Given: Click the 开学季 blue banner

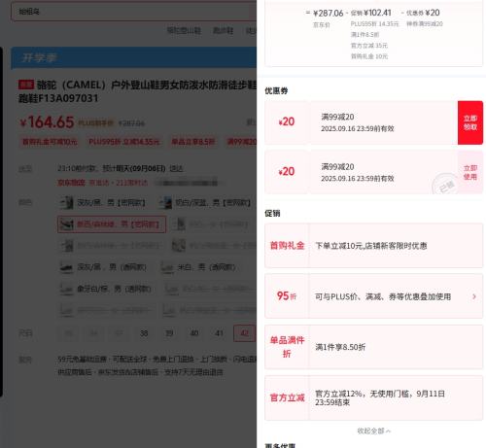Looking at the screenshot, I should click(x=133, y=58).
